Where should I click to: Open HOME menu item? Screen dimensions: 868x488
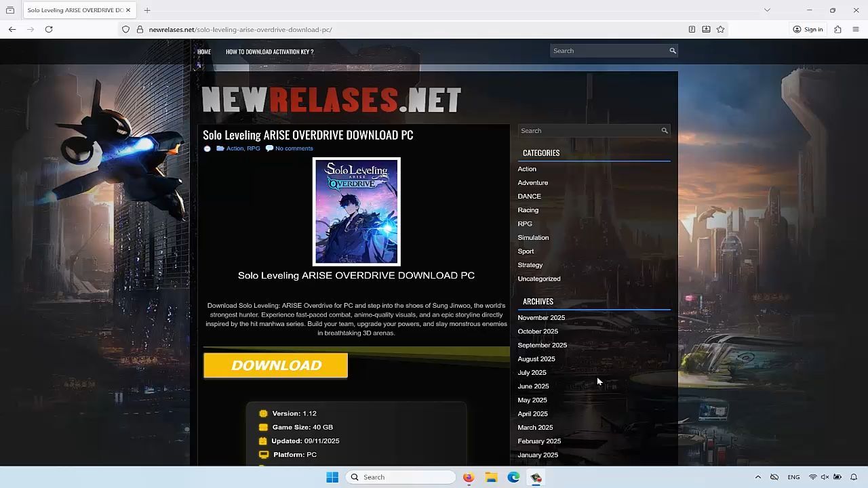(x=204, y=52)
